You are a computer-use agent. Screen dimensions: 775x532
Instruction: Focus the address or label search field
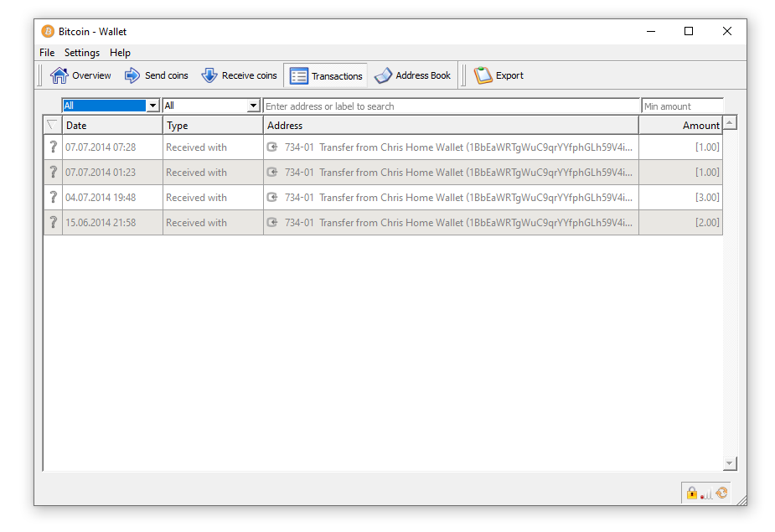(452, 106)
